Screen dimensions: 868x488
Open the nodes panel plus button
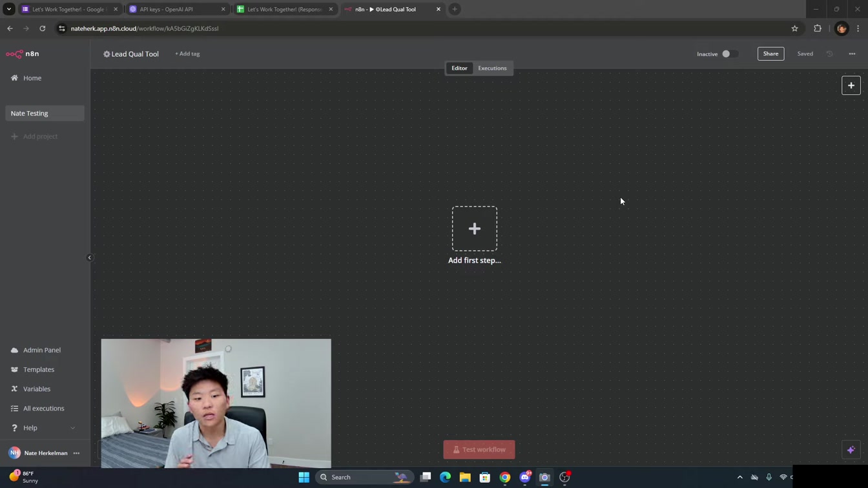[x=851, y=85]
